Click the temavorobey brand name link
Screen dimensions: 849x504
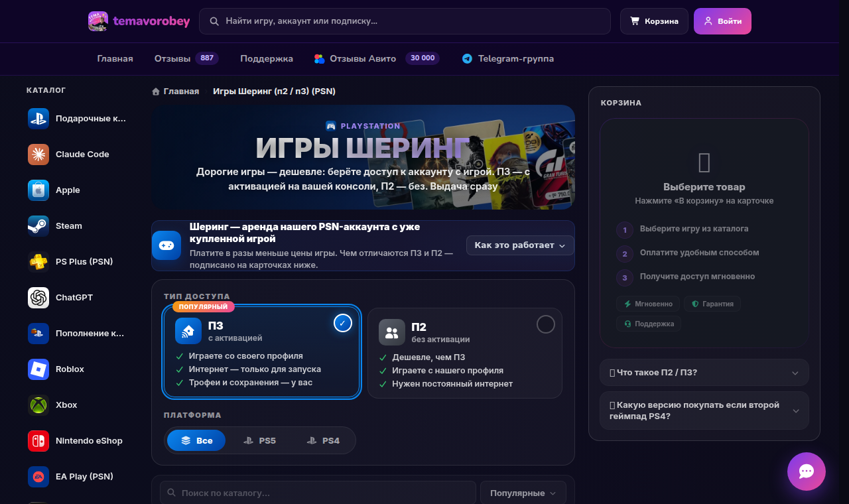pyautogui.click(x=151, y=21)
